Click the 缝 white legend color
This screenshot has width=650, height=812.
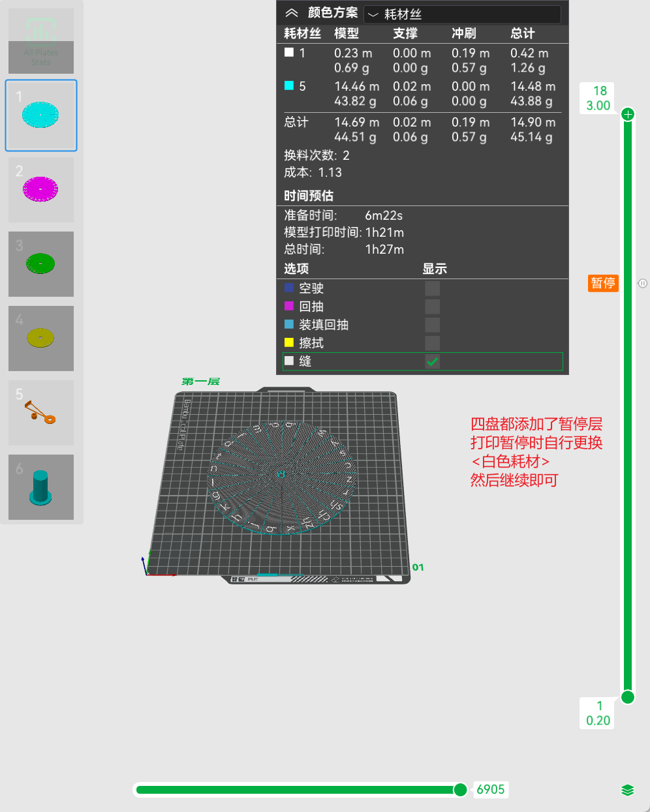[x=289, y=361]
